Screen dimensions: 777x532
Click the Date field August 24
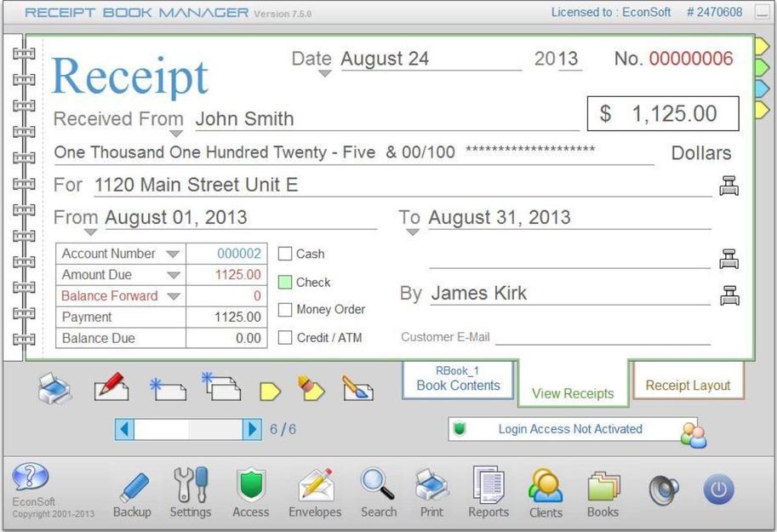tap(431, 59)
